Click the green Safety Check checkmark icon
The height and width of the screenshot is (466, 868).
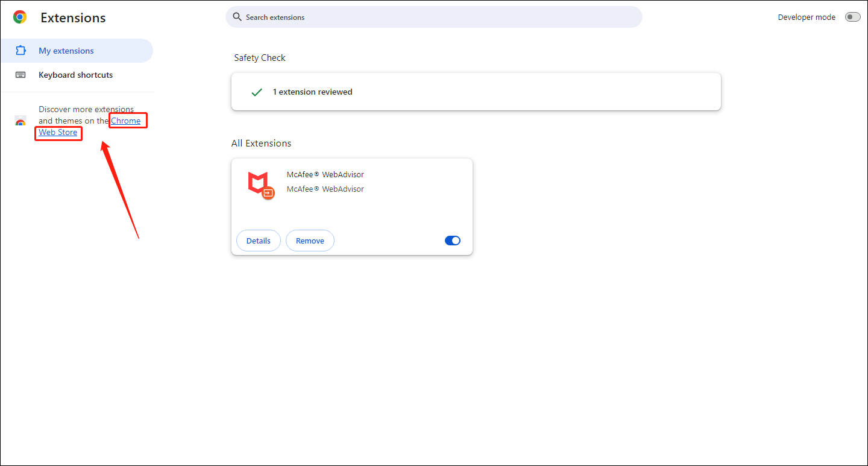257,92
